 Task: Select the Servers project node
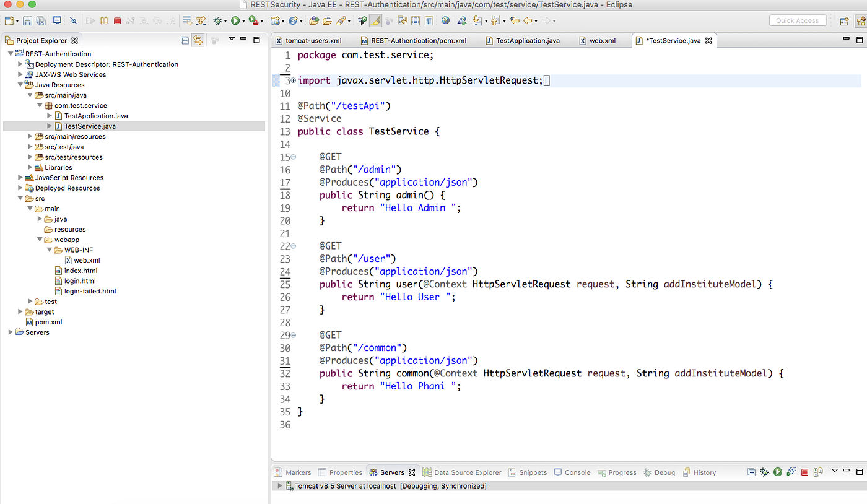pyautogui.click(x=37, y=332)
